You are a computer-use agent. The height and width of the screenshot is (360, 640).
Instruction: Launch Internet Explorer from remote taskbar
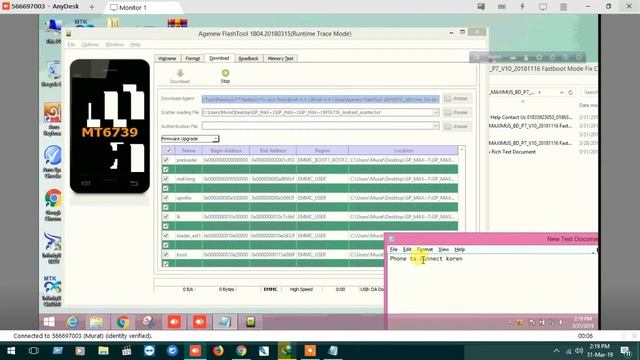[73, 322]
